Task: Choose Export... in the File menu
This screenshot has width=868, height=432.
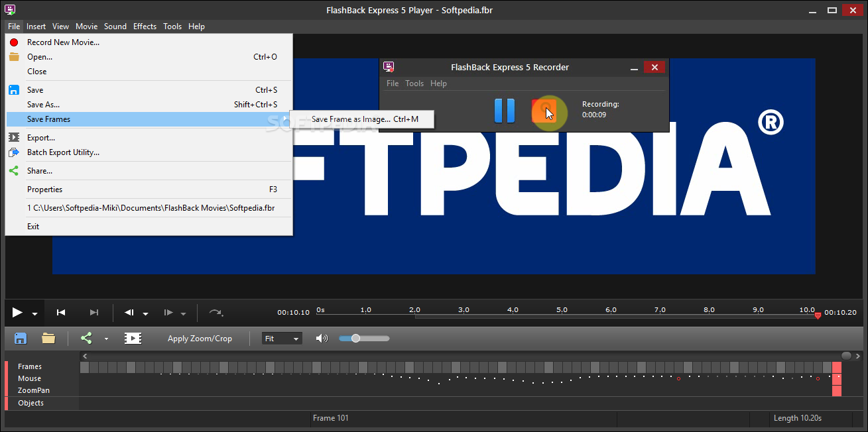Action: click(x=149, y=138)
